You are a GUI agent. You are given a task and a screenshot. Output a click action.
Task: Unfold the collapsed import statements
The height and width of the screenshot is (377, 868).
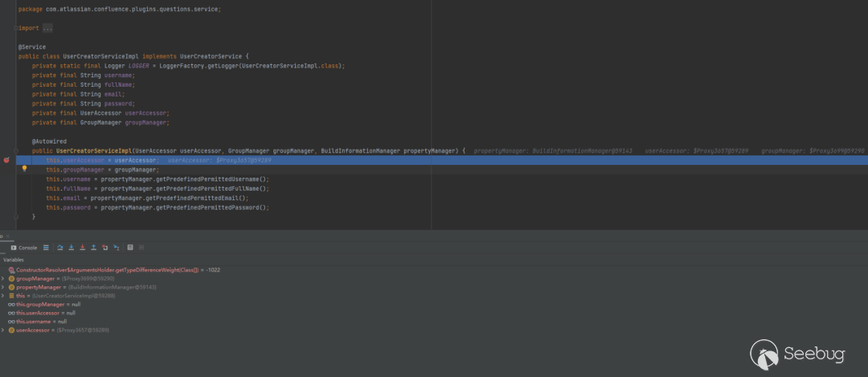click(47, 28)
